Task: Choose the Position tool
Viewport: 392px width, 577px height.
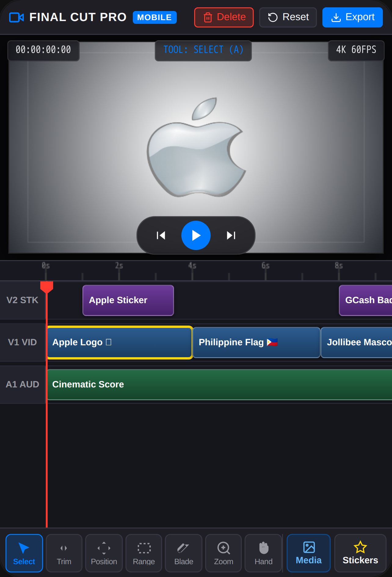Action: coord(104,553)
